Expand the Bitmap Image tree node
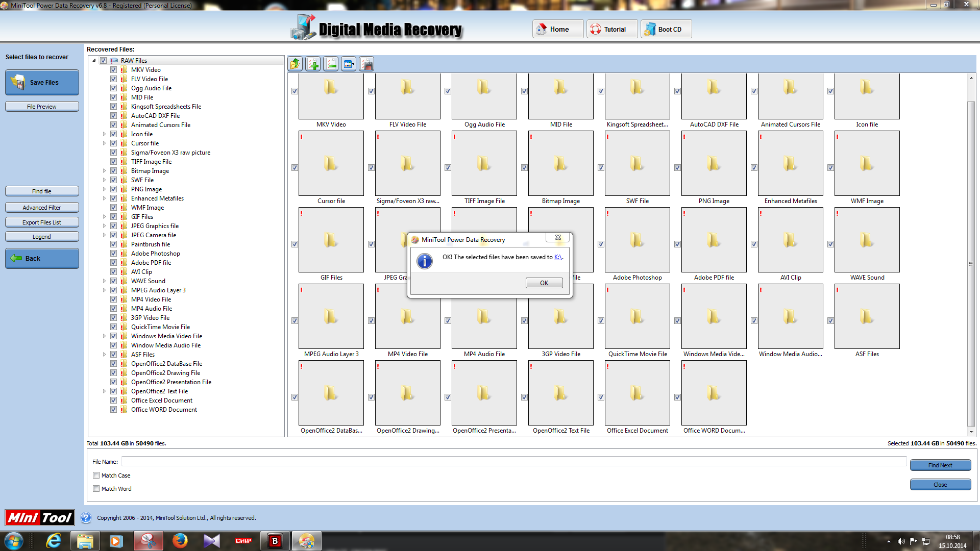Screen dimensions: 980x551 pos(104,171)
